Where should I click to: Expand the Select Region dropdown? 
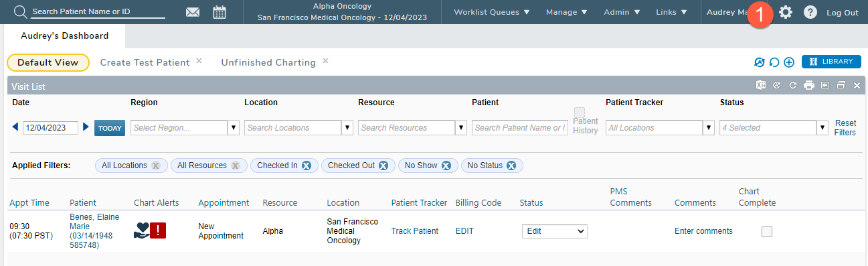234,128
